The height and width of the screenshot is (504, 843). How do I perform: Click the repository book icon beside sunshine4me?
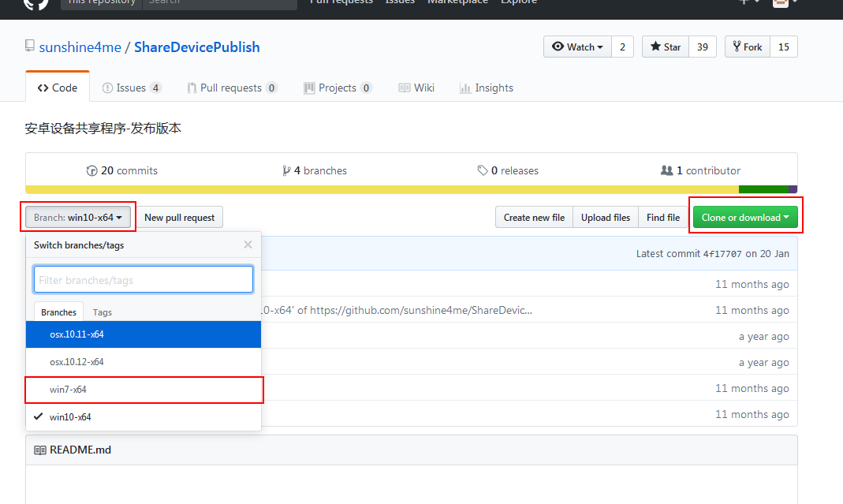point(30,47)
